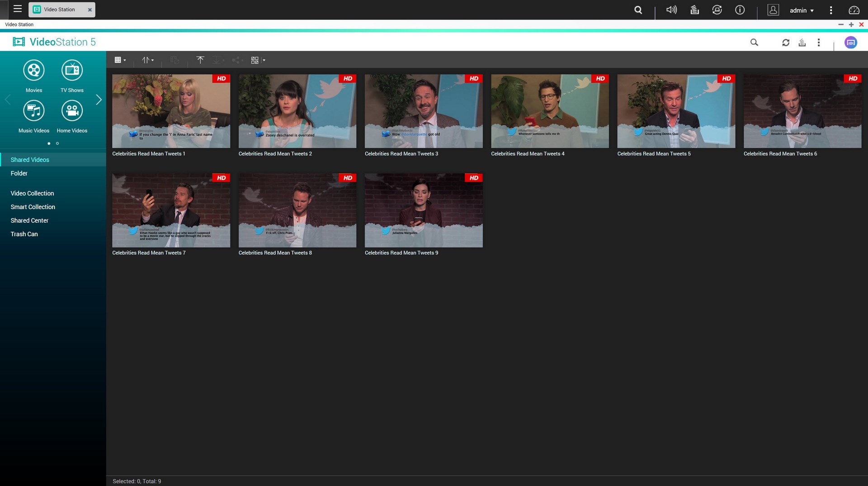Show previous category page arrow
The height and width of the screenshot is (486, 868).
(7, 100)
